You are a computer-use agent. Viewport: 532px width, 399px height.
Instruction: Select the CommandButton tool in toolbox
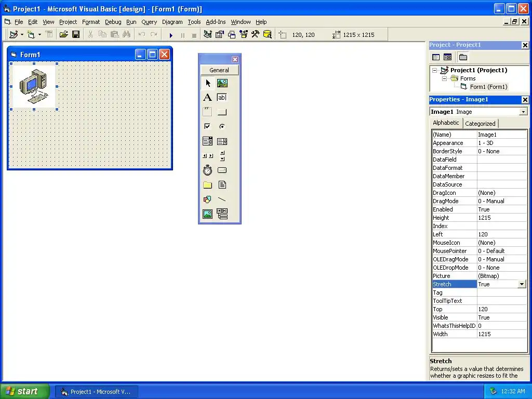click(222, 112)
